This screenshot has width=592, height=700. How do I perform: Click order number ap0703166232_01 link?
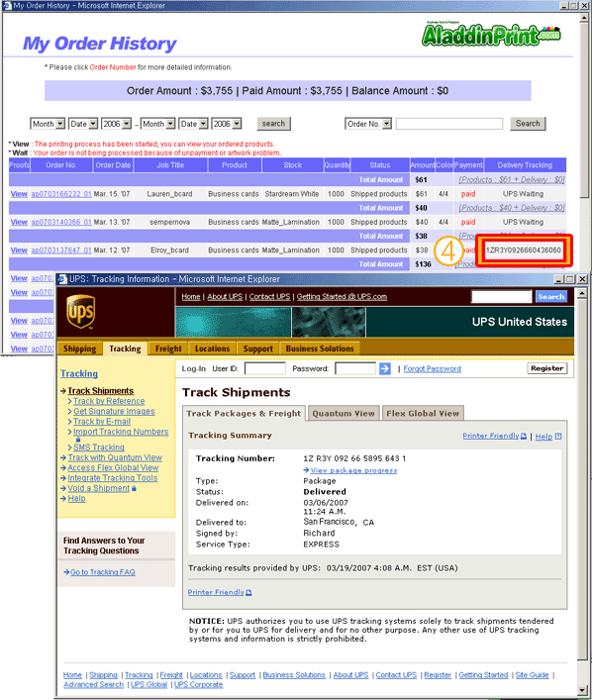tap(61, 194)
